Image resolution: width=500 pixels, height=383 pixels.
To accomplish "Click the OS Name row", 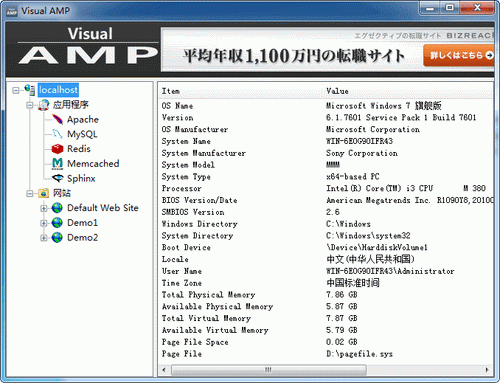I will [x=325, y=106].
